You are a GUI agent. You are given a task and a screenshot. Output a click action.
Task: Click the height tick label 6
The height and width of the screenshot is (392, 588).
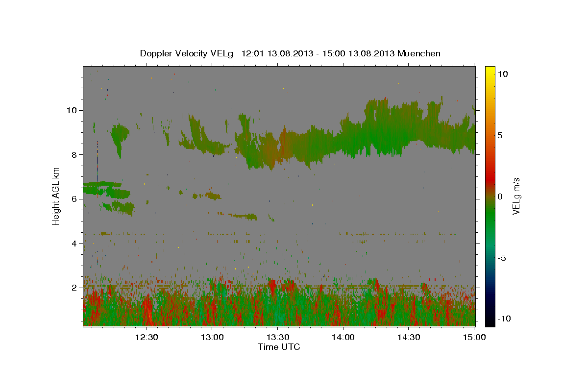[x=73, y=199]
